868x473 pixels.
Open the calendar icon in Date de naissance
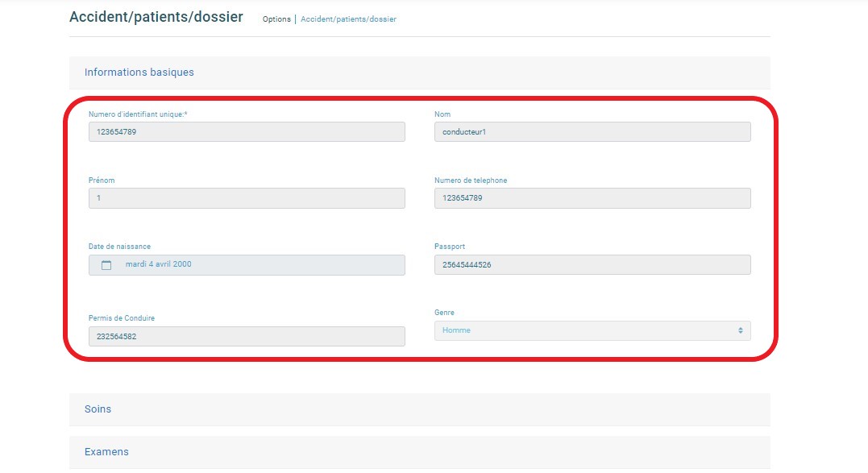[x=106, y=265]
